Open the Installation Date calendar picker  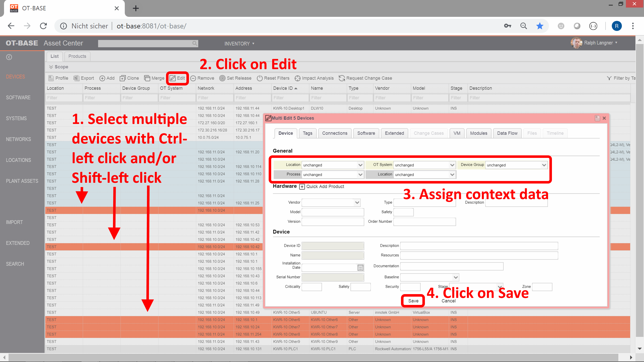(x=360, y=268)
